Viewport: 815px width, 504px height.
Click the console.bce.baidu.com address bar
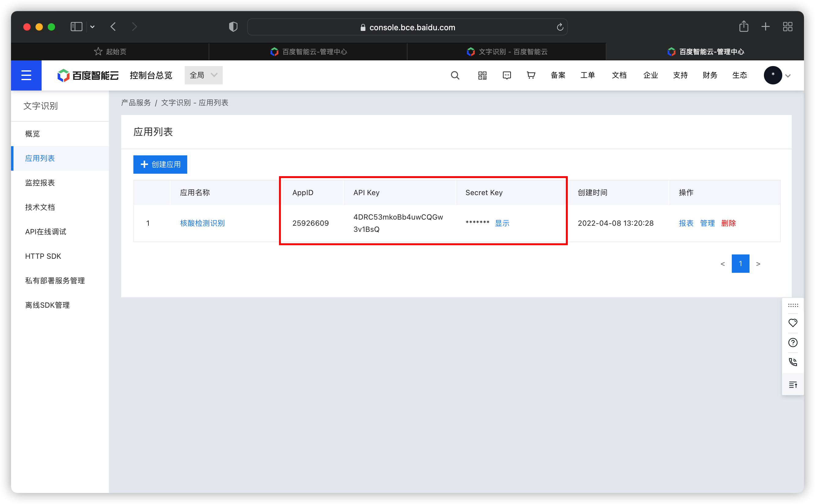(x=407, y=27)
